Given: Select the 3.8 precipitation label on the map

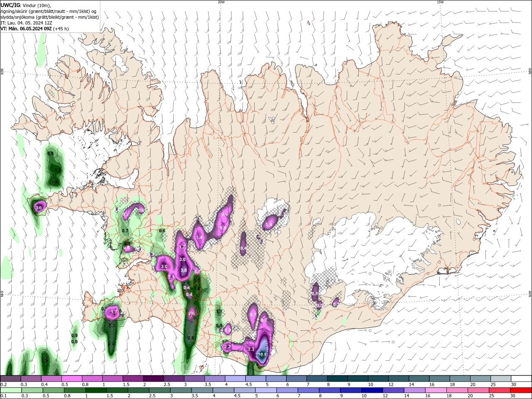Looking at the screenshot, I should 184,270.
